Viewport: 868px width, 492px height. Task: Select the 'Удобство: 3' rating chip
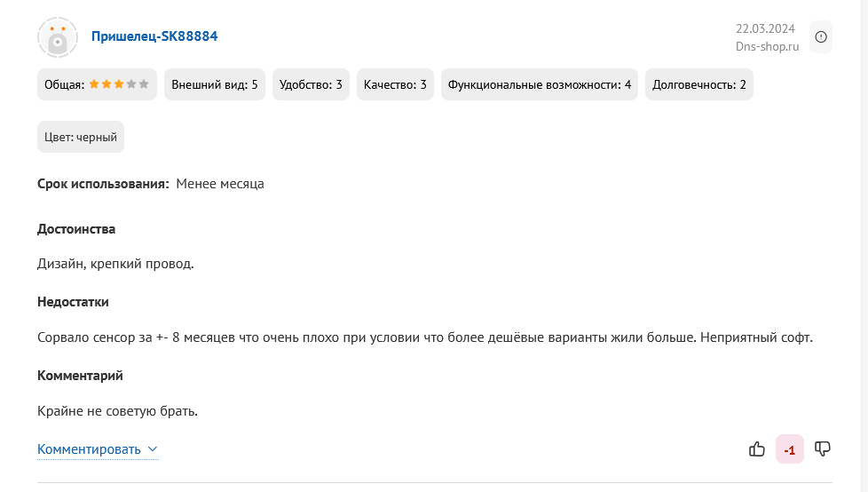(311, 84)
